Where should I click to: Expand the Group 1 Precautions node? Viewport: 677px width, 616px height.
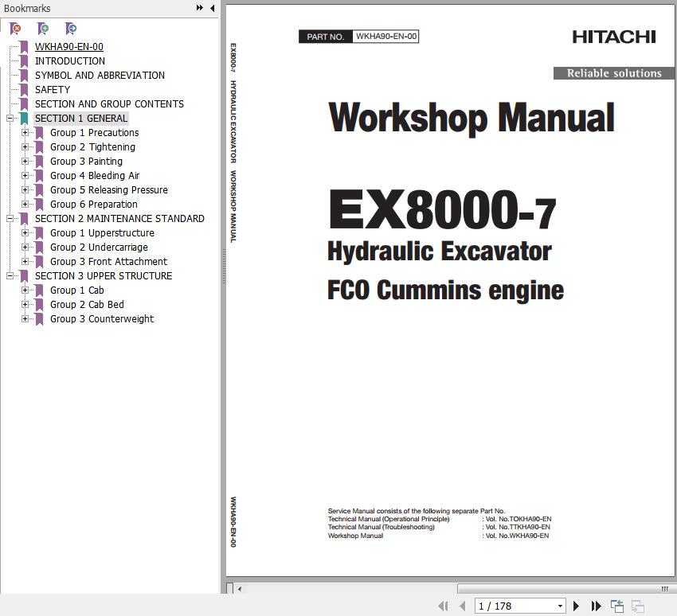(x=25, y=133)
